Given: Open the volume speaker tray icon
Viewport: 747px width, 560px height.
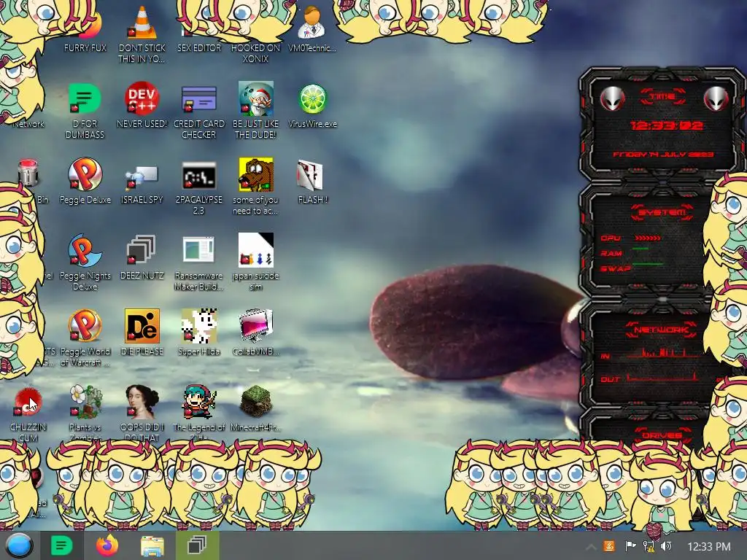Looking at the screenshot, I should (x=667, y=545).
